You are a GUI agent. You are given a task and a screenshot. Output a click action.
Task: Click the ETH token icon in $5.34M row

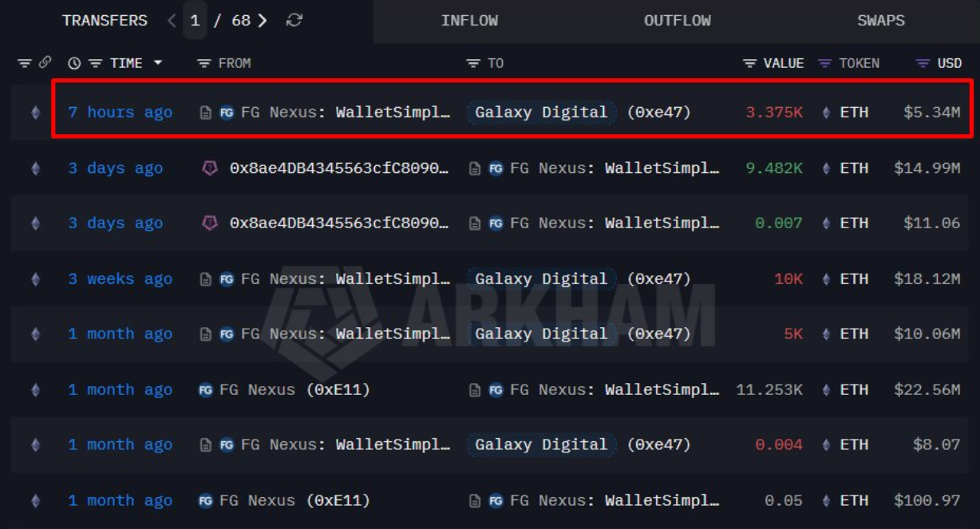click(x=826, y=113)
